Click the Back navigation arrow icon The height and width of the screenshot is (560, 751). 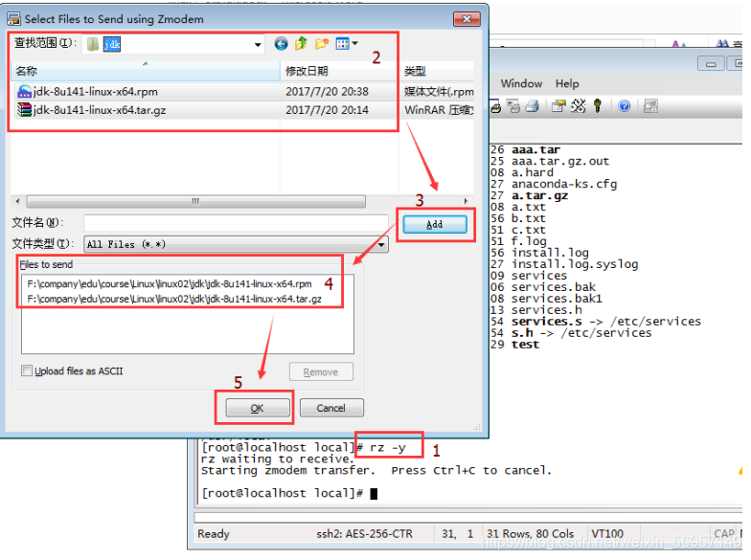tap(282, 44)
